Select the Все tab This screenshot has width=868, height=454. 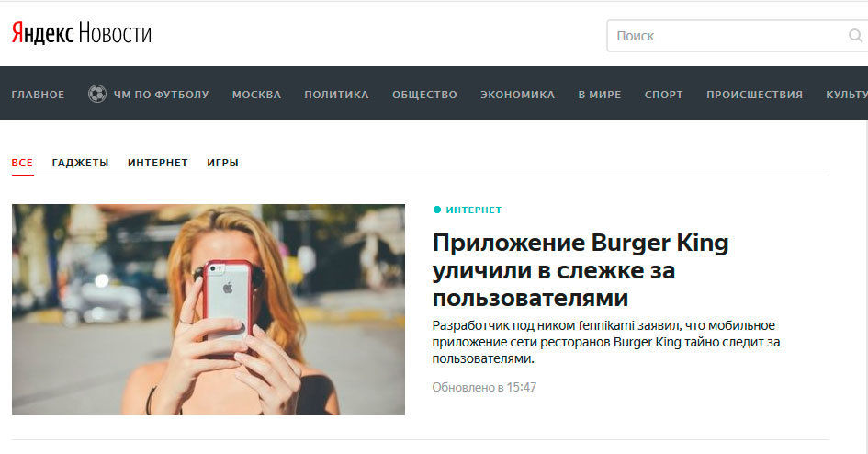point(22,163)
